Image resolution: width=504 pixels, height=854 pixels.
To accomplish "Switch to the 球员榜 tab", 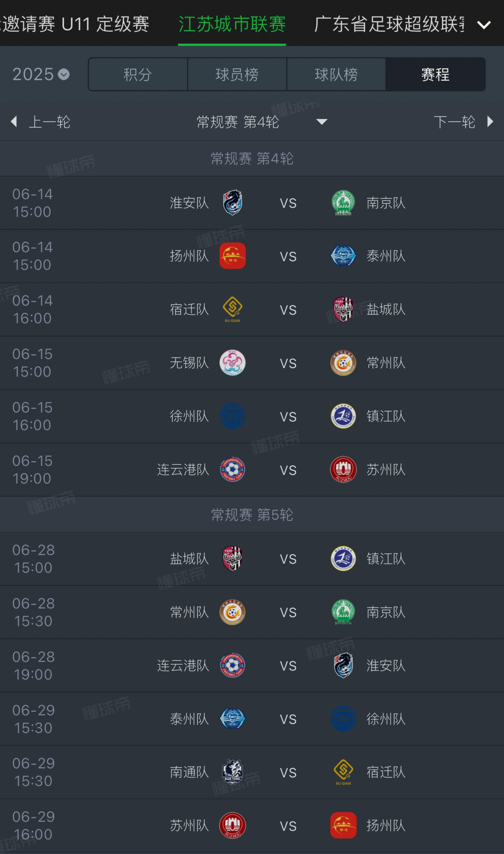I will tap(237, 74).
